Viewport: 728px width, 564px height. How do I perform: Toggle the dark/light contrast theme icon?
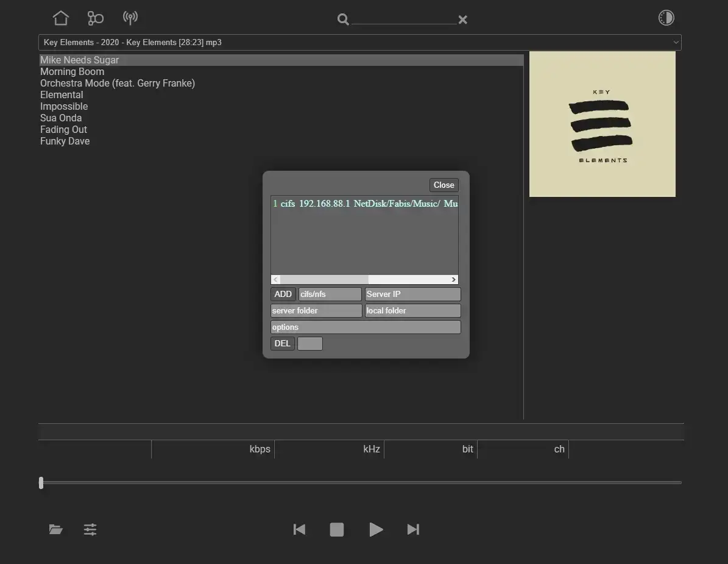(666, 18)
